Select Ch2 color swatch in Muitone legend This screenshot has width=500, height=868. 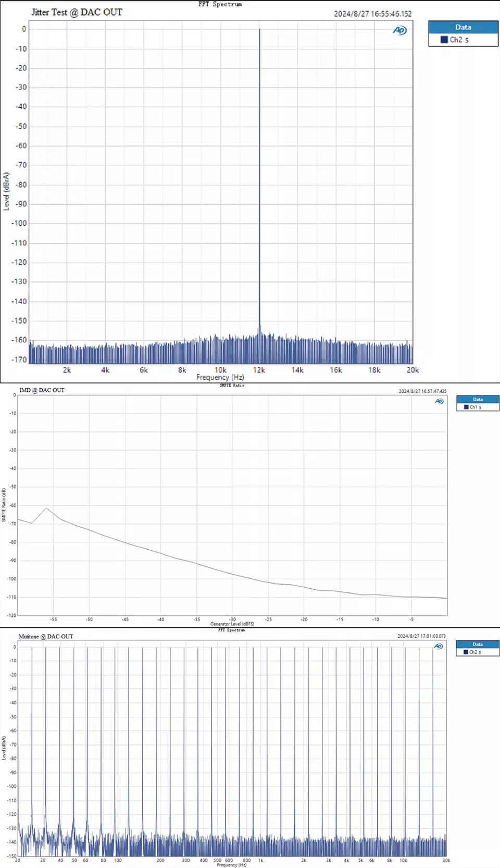coord(466,652)
